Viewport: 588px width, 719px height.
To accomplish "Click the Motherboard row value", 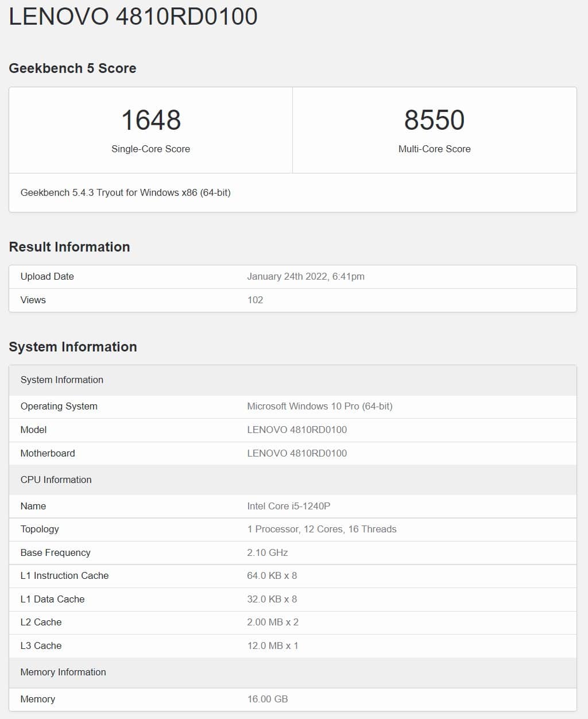I will point(297,453).
